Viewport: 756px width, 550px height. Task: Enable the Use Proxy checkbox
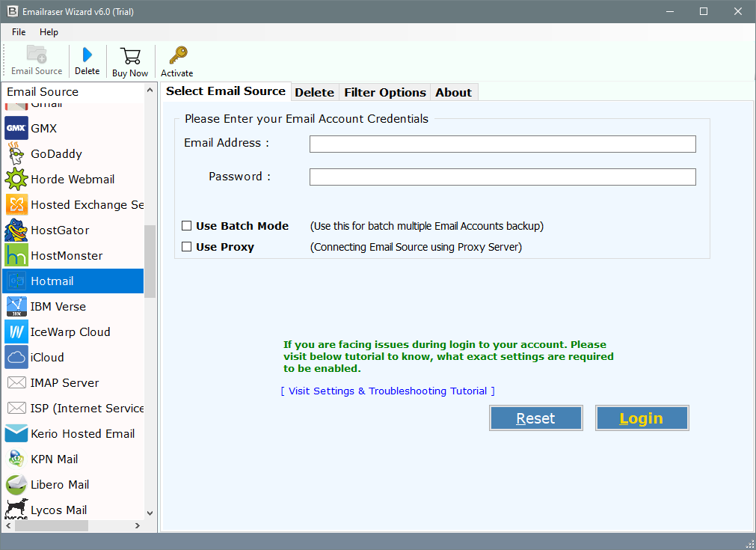coord(187,246)
